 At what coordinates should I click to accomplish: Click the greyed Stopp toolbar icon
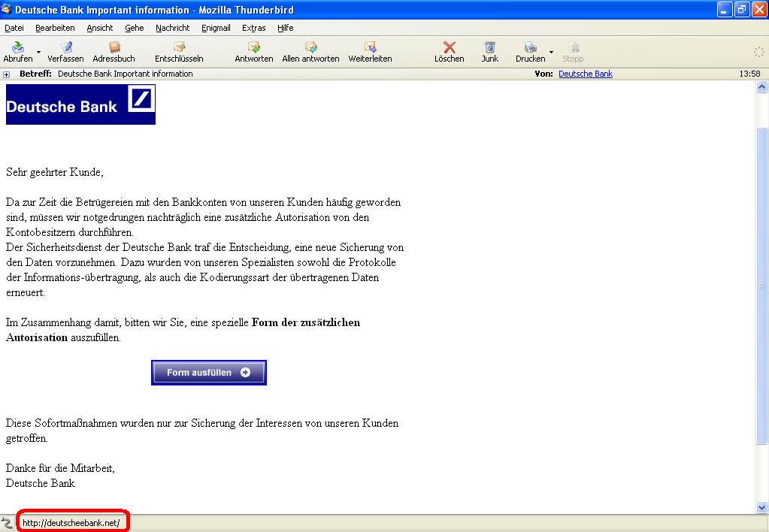(x=574, y=47)
